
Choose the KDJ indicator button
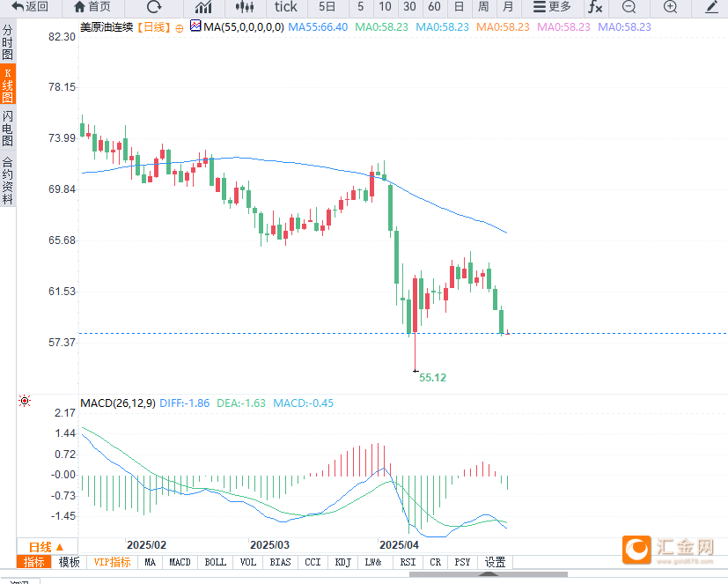pyautogui.click(x=342, y=562)
